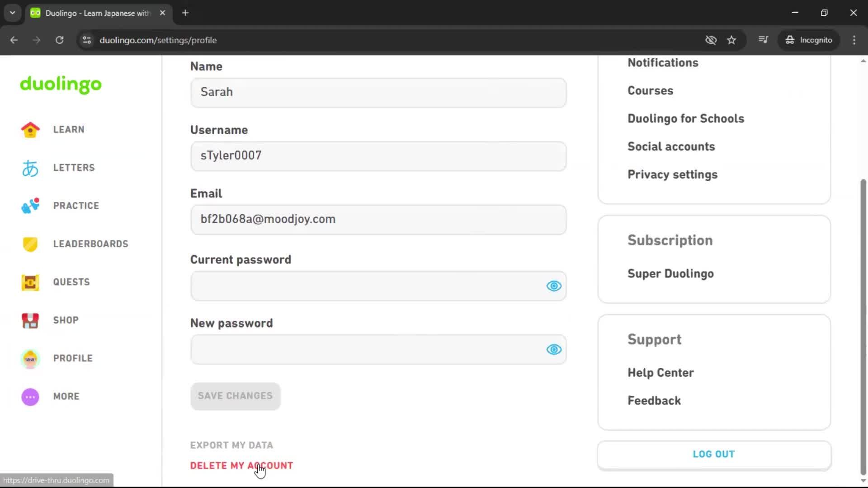Screen dimensions: 868x488
Task: Open Leaderboards shield icon
Action: click(x=30, y=244)
